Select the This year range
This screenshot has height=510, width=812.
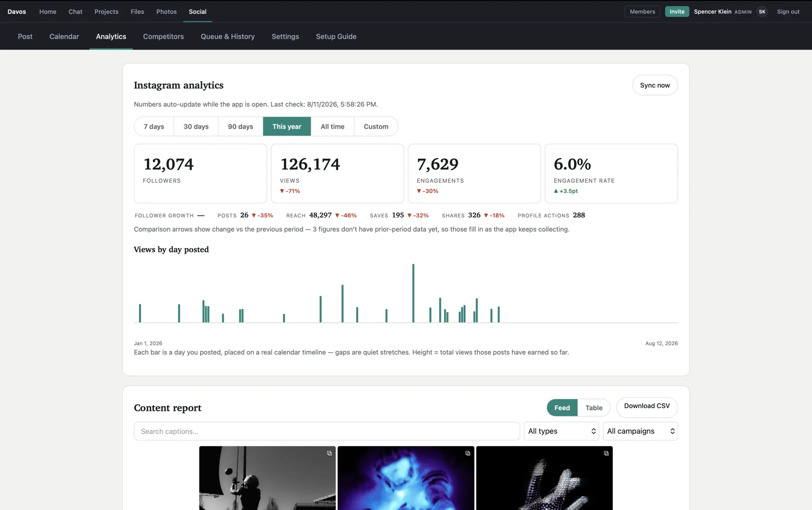point(287,127)
